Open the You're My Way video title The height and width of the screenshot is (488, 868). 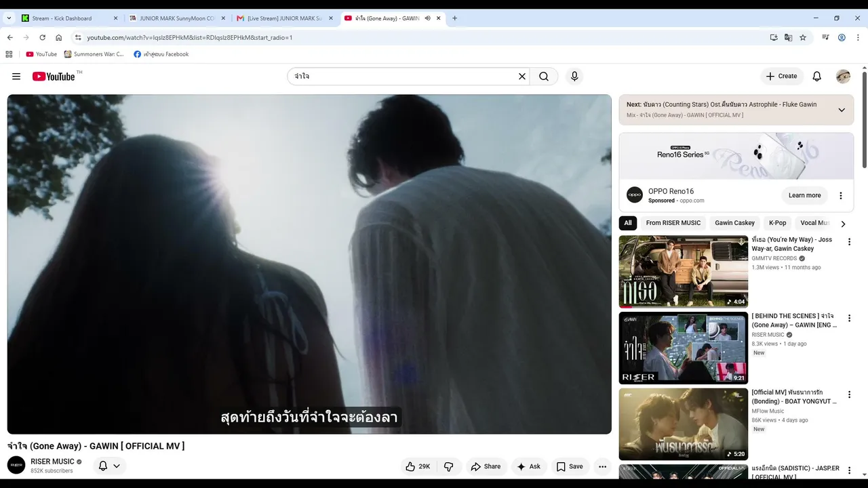click(791, 244)
